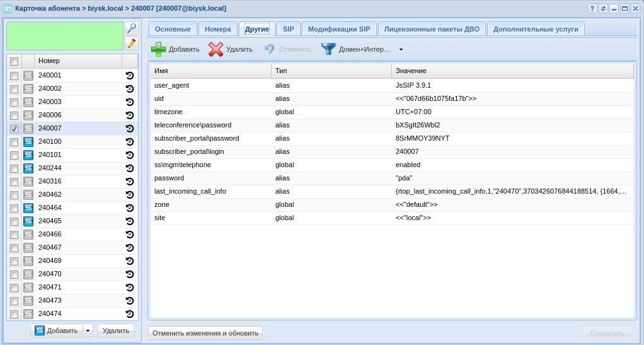This screenshot has height=345, width=644.
Task: Click the bottom-left Добавить subscriber button
Action: point(57,330)
